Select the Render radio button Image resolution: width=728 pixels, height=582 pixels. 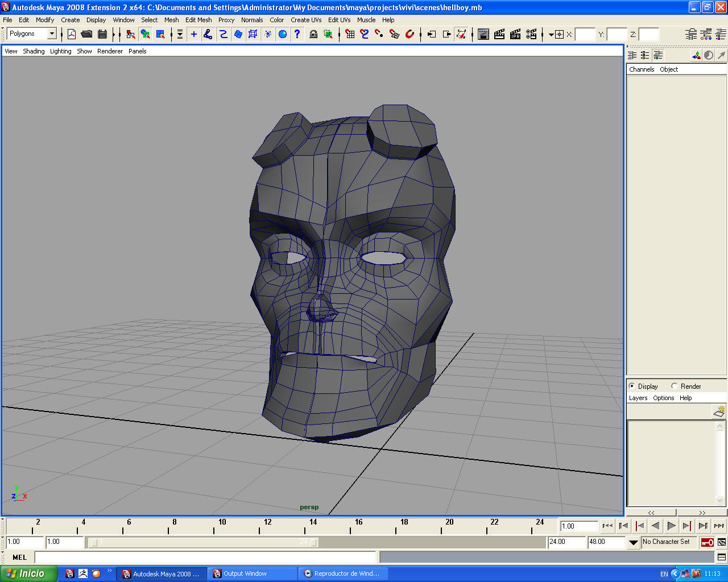click(675, 386)
